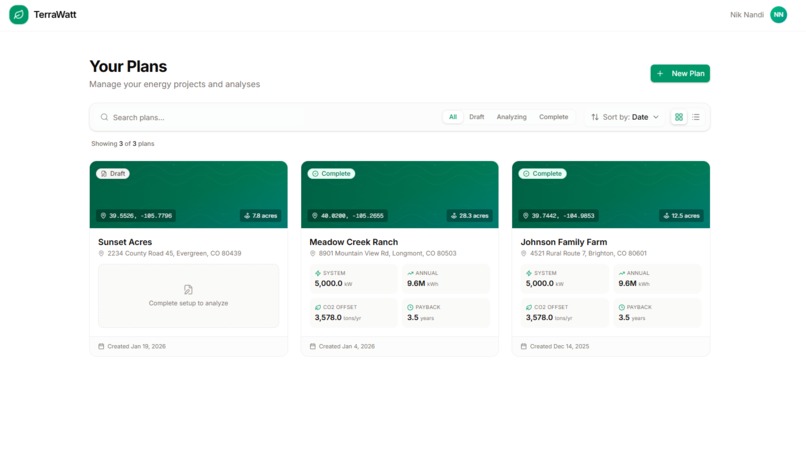This screenshot has width=806, height=458.
Task: Click the coordinates tag 39.5526, -105.7796
Action: pyautogui.click(x=136, y=216)
